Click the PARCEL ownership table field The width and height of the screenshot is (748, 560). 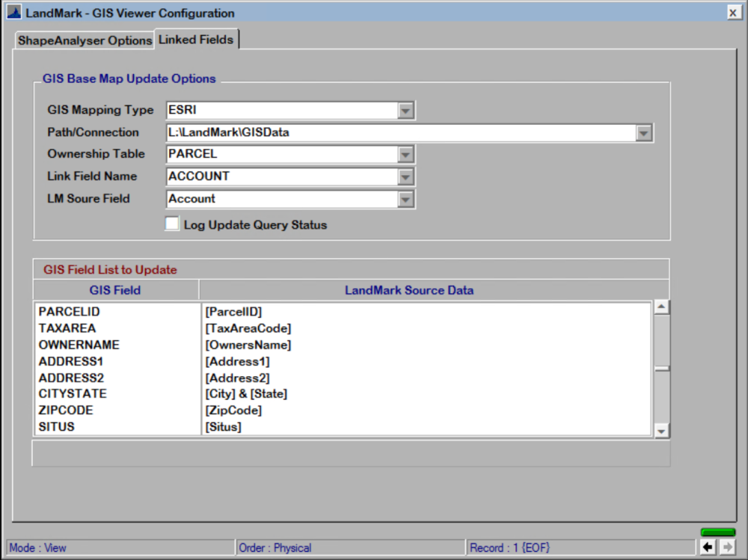282,154
